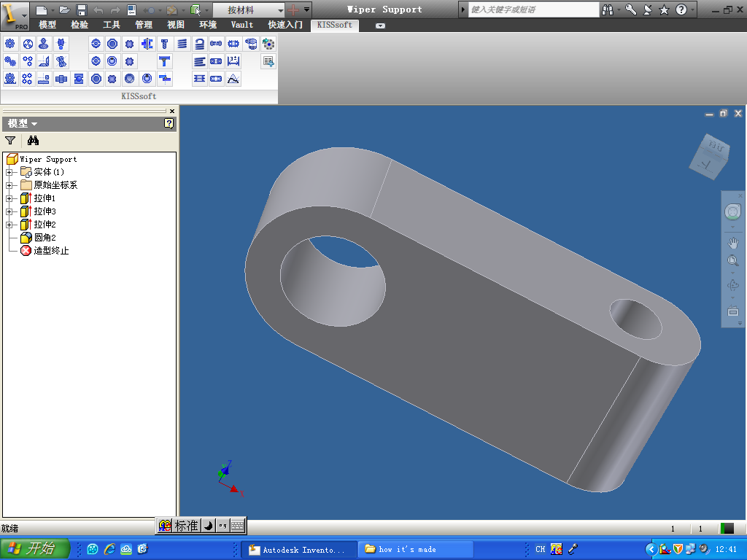Expand the 原始坐标系 tree node
This screenshot has width=747, height=560.
(x=9, y=185)
